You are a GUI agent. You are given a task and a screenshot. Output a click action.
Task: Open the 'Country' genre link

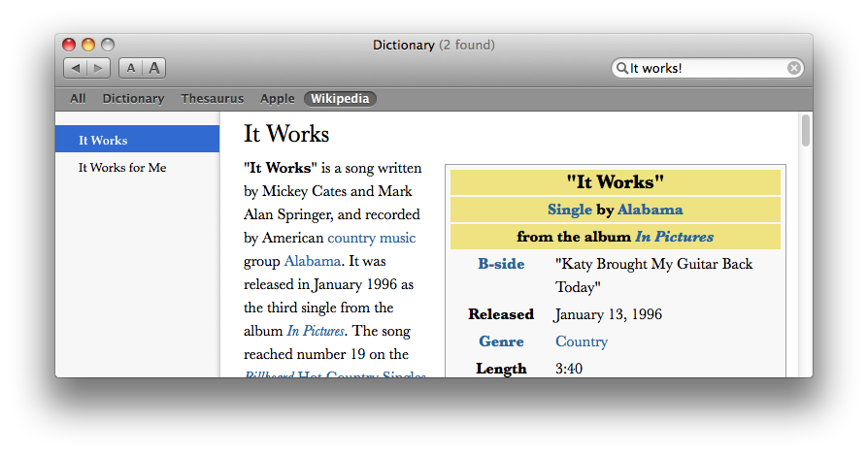(582, 341)
